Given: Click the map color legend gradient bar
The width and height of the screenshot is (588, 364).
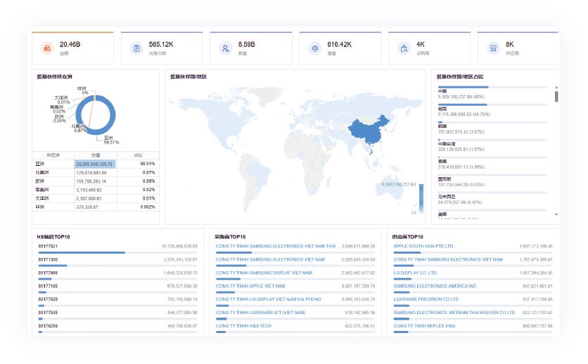Looking at the screenshot, I should pos(413,199).
